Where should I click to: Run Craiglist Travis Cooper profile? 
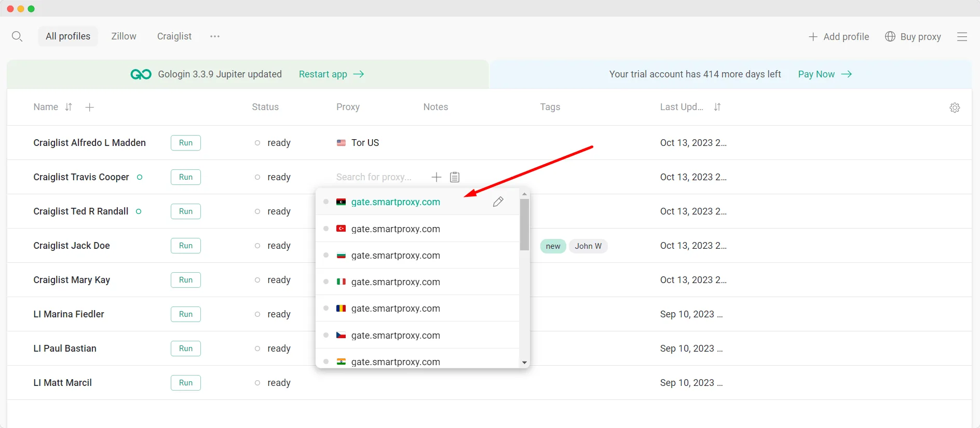[186, 177]
